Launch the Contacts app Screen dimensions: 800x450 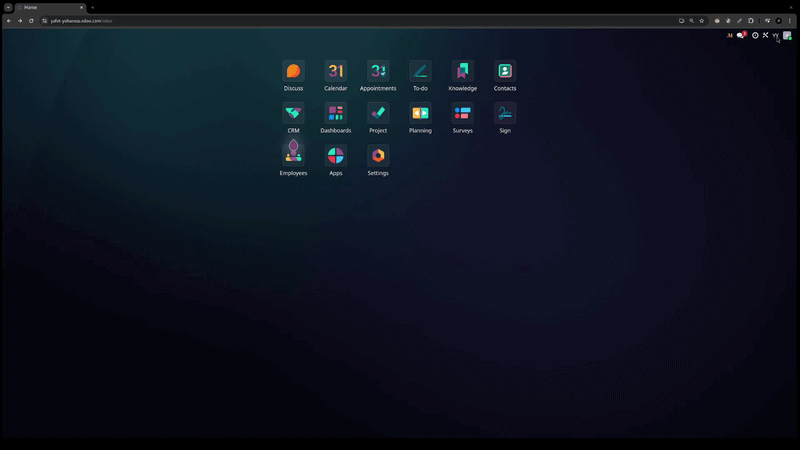(505, 76)
